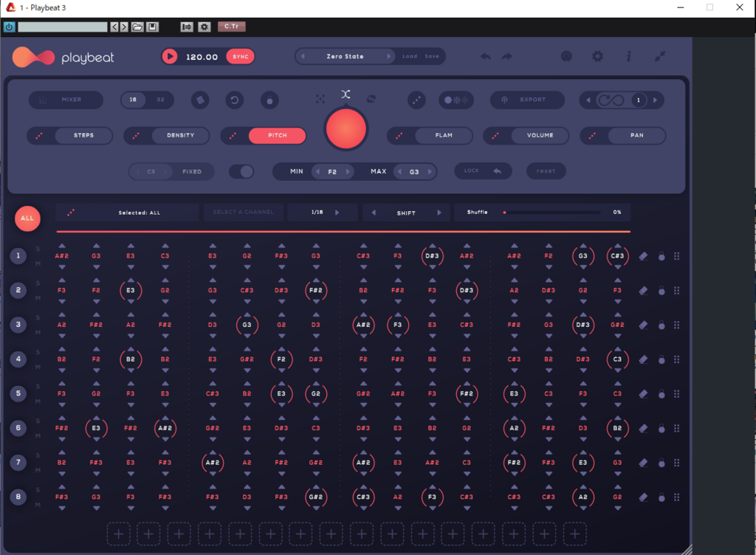
Task: Increase MIN pitch from F2
Action: tap(348, 171)
